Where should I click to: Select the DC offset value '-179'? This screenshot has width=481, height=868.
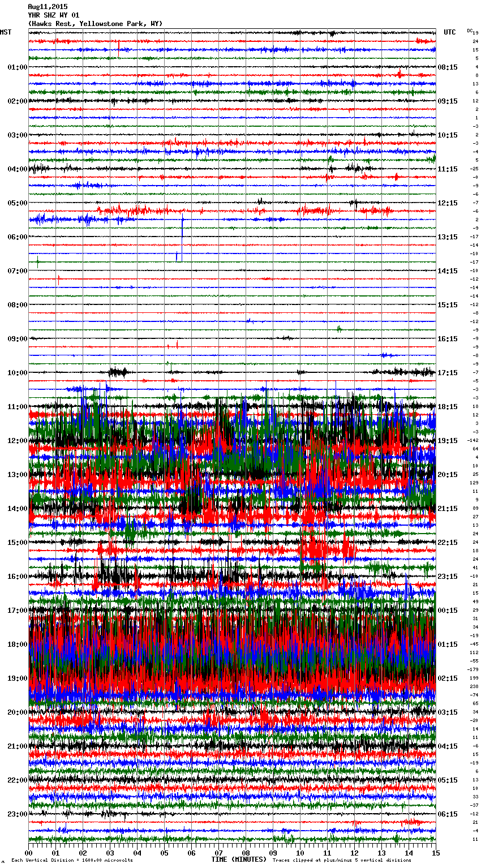click(473, 669)
